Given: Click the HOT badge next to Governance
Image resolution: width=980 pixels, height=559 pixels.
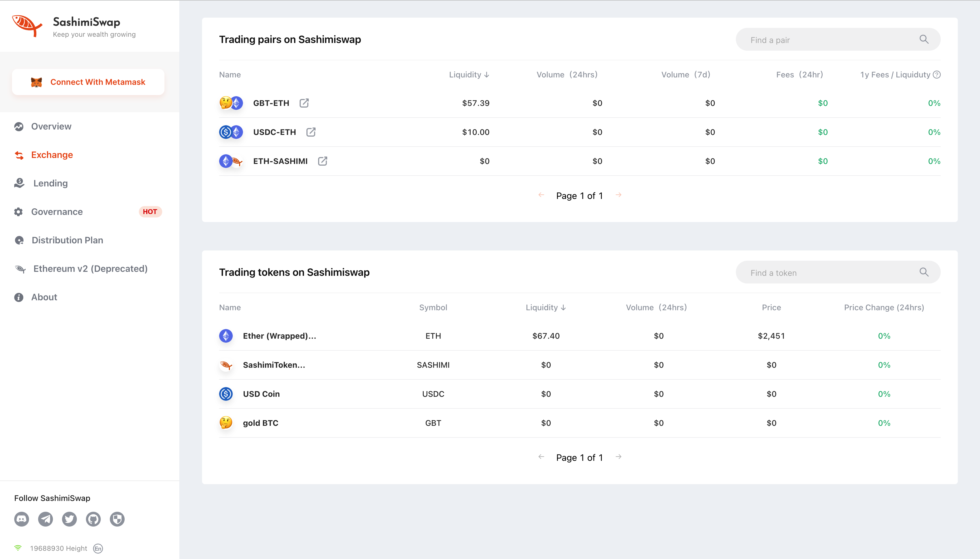Looking at the screenshot, I should [x=150, y=211].
